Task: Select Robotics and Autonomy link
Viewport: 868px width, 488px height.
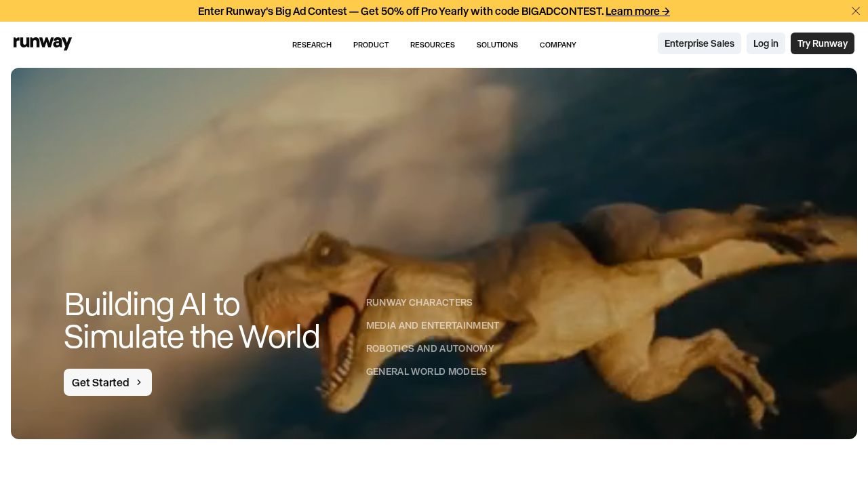Action: (430, 348)
